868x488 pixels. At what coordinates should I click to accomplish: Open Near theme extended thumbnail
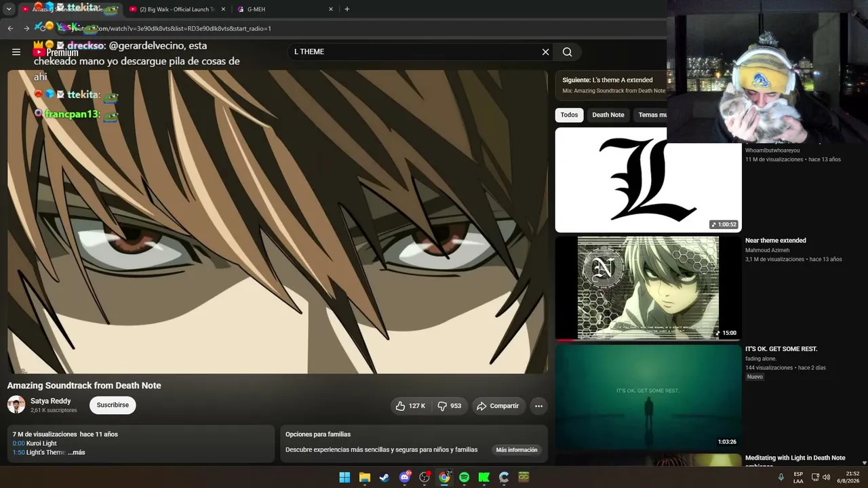coord(648,288)
